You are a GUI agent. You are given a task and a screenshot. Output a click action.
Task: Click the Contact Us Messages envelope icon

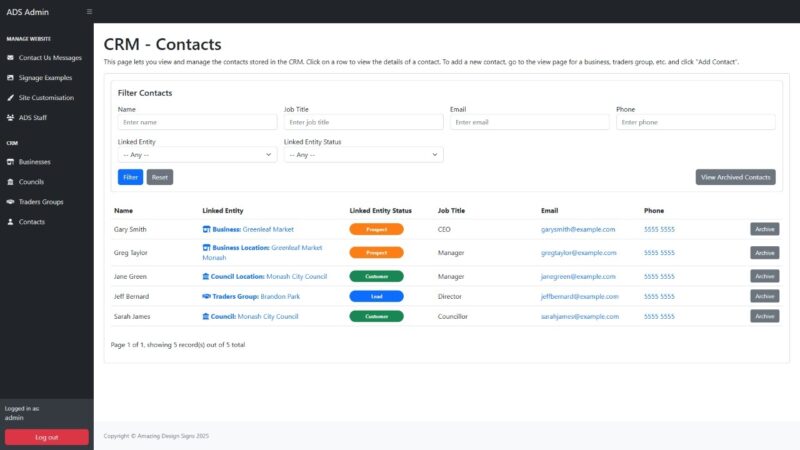10,57
